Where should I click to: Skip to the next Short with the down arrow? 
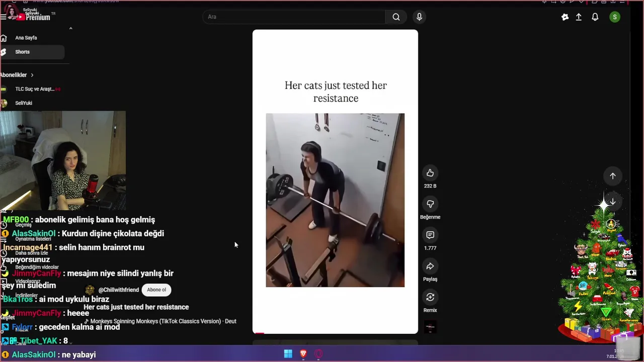613,202
